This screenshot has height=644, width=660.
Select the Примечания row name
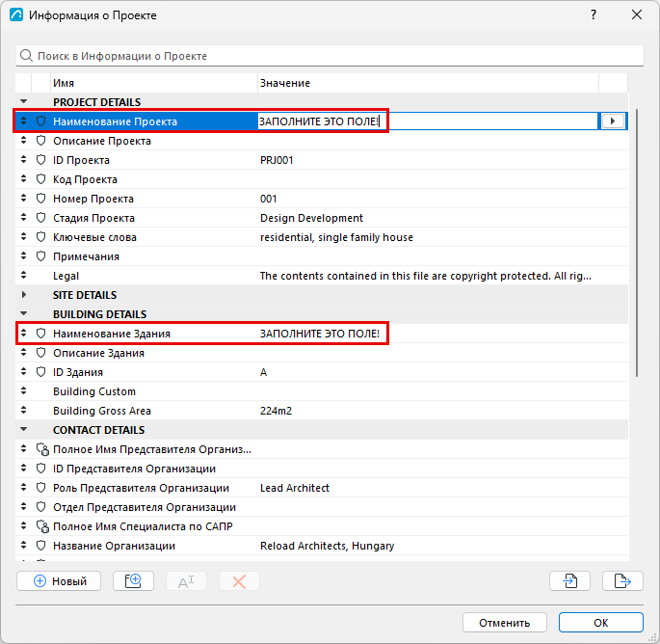tap(86, 256)
